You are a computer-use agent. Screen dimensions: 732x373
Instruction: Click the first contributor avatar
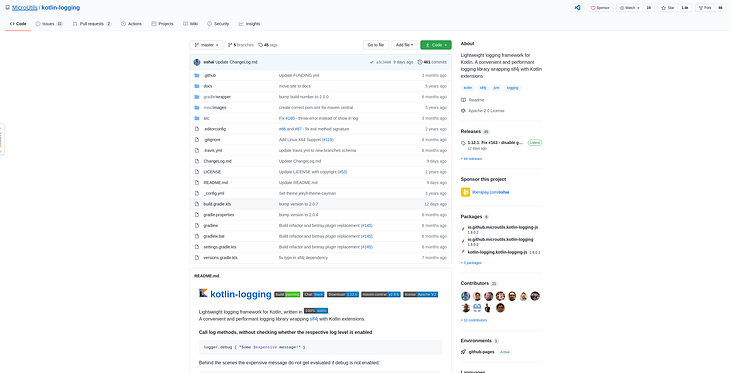pyautogui.click(x=465, y=296)
